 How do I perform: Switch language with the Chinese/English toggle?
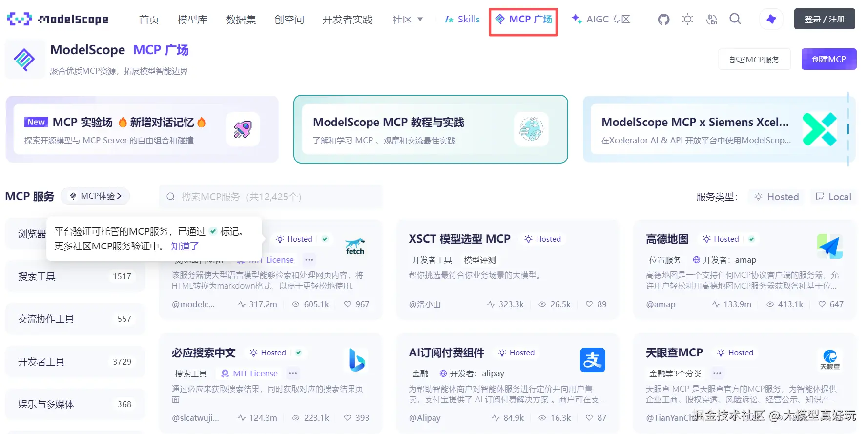pos(712,20)
